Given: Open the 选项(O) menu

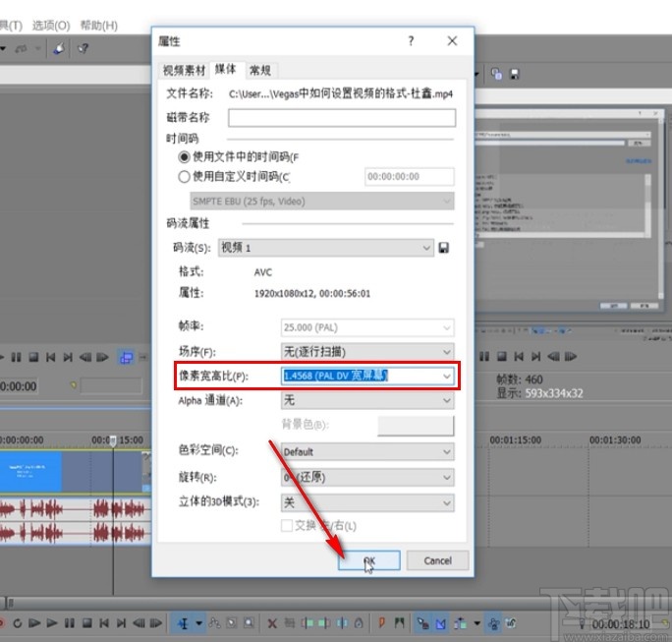Looking at the screenshot, I should pyautogui.click(x=50, y=25).
